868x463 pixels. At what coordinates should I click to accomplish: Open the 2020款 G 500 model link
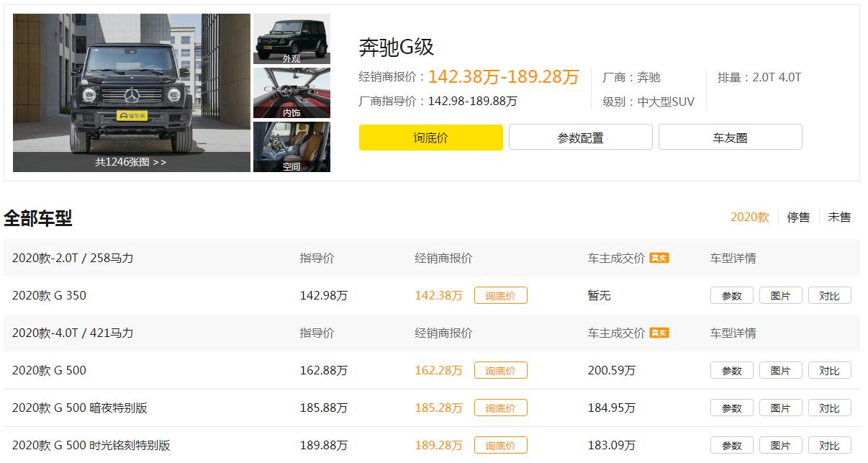tap(49, 370)
